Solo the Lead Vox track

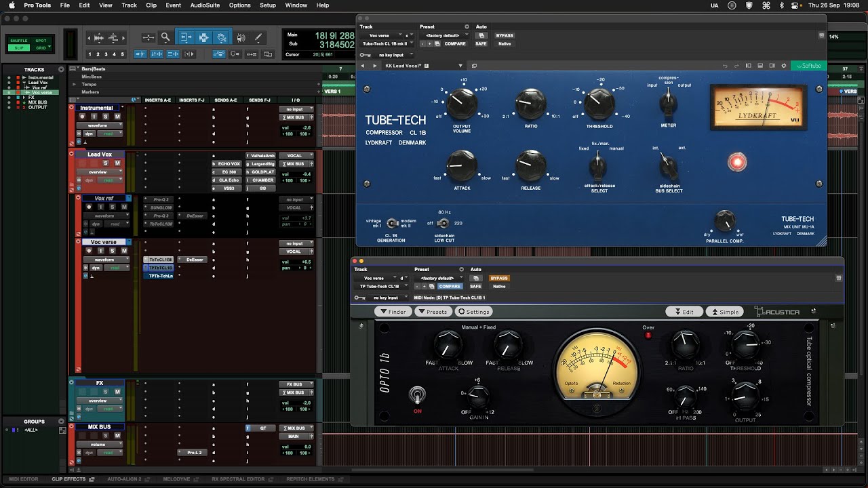click(106, 163)
